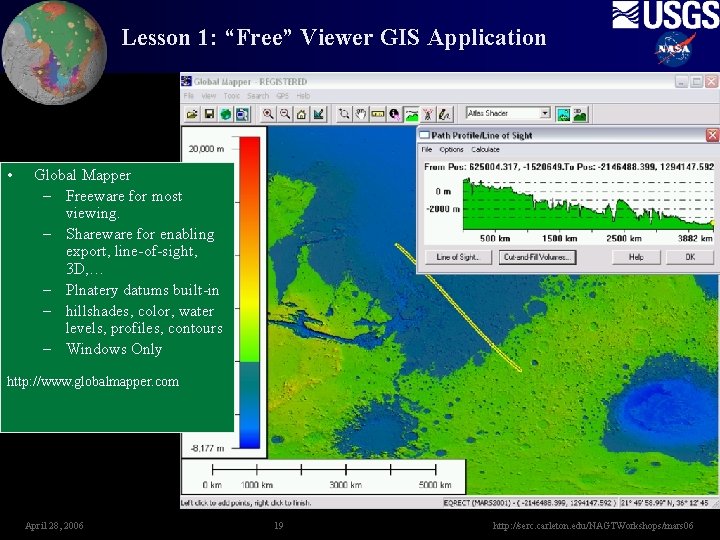
Task: Click the Global Mapper title bar icon
Action: [186, 81]
